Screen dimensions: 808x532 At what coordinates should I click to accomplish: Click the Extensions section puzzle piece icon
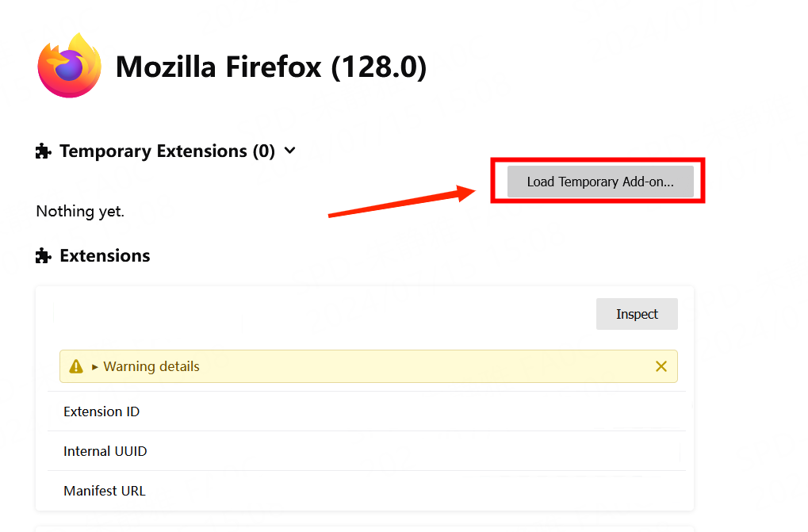coord(44,256)
